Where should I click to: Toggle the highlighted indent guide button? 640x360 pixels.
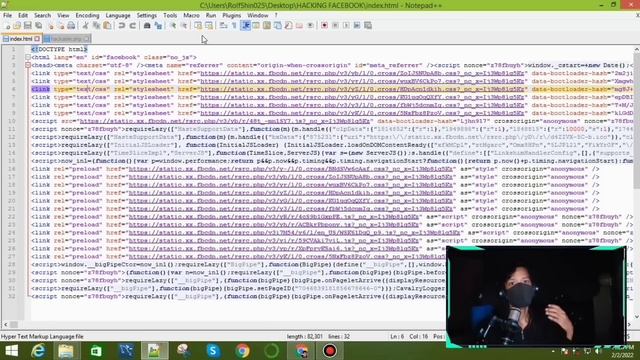[246, 26]
